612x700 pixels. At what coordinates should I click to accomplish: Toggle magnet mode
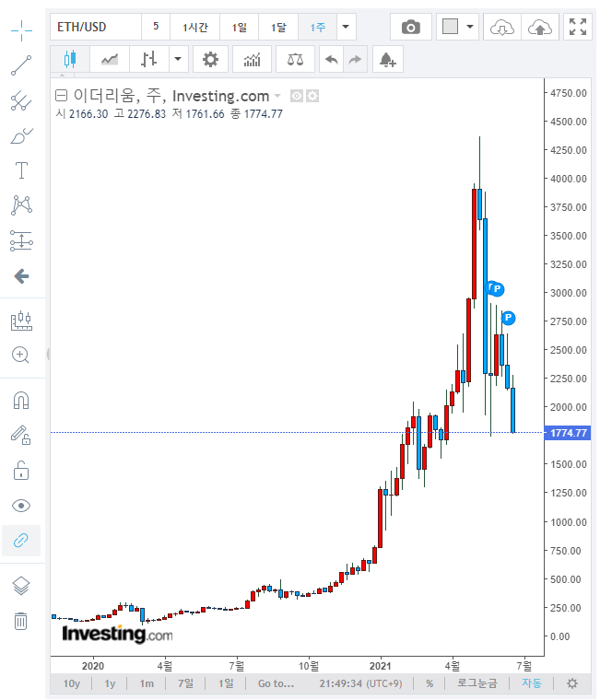(x=21, y=401)
